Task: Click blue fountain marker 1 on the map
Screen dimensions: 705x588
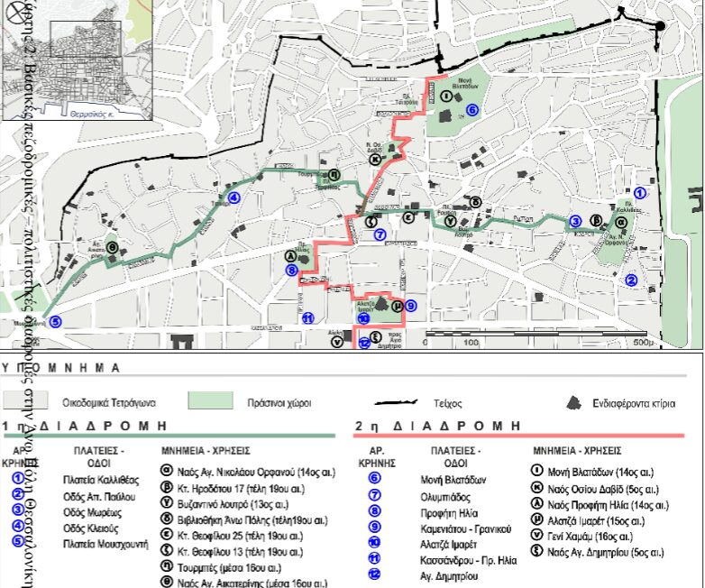Action: (639, 192)
